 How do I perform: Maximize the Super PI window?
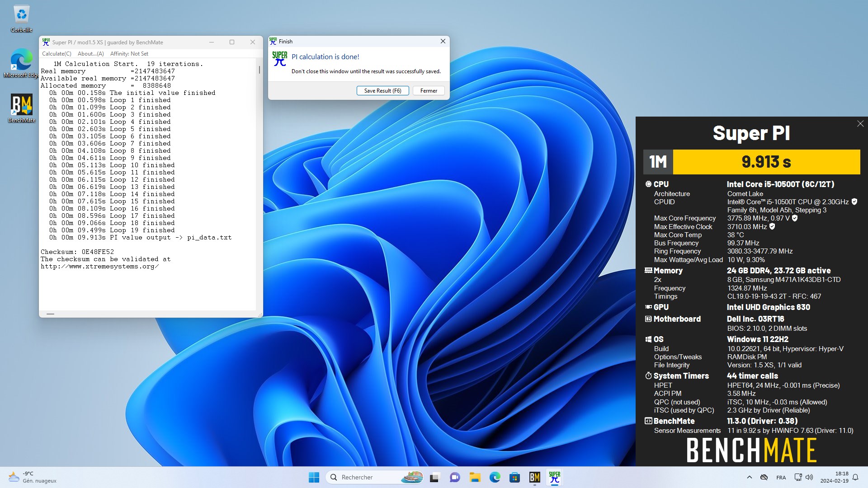pos(232,42)
